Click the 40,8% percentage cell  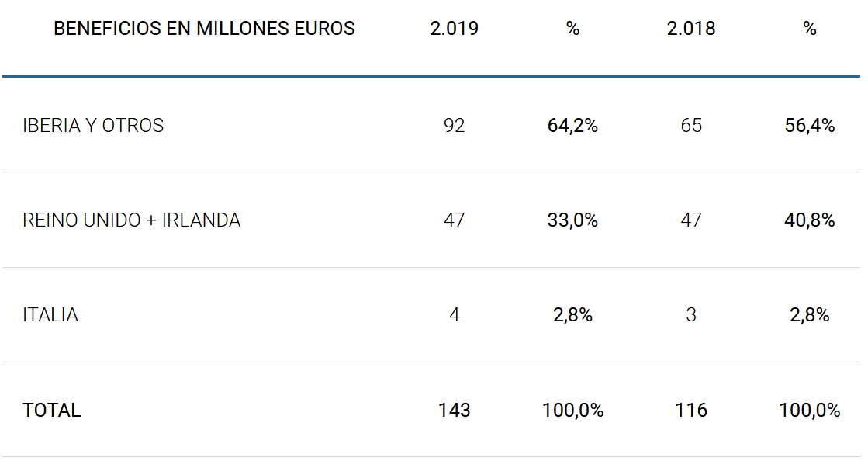[810, 220]
